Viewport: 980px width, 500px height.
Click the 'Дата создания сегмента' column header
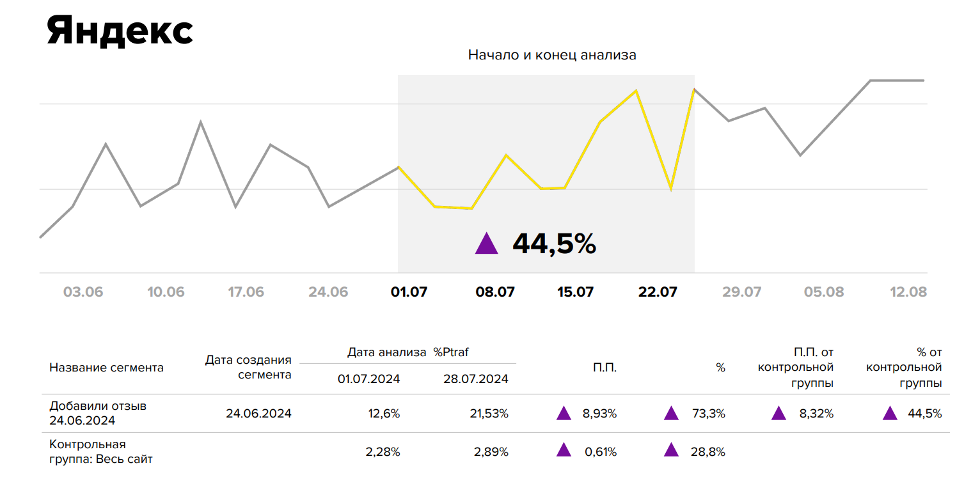point(248,368)
